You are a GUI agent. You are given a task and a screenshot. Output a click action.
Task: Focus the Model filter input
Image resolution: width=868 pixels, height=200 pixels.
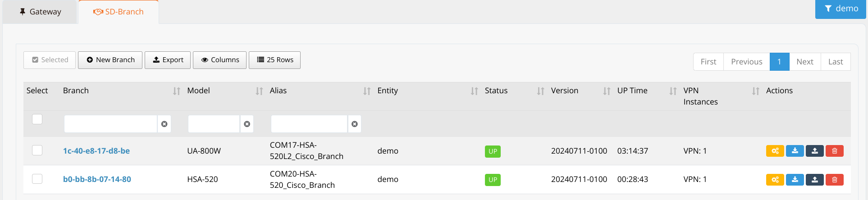click(214, 124)
